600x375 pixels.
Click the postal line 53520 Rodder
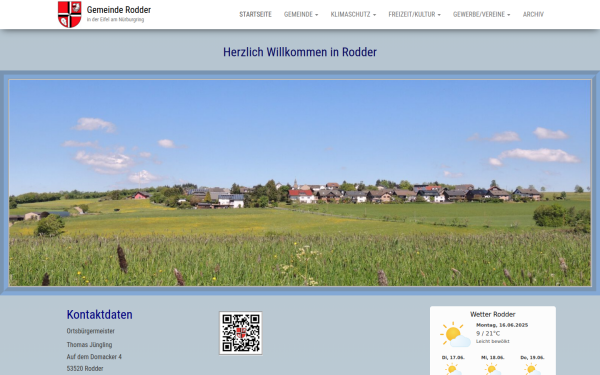(x=85, y=368)
